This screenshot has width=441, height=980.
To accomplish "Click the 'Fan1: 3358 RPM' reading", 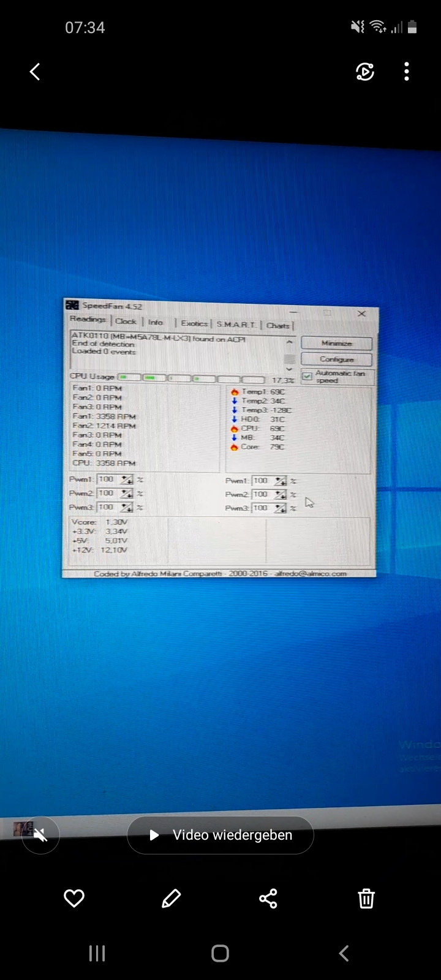I will [x=104, y=416].
